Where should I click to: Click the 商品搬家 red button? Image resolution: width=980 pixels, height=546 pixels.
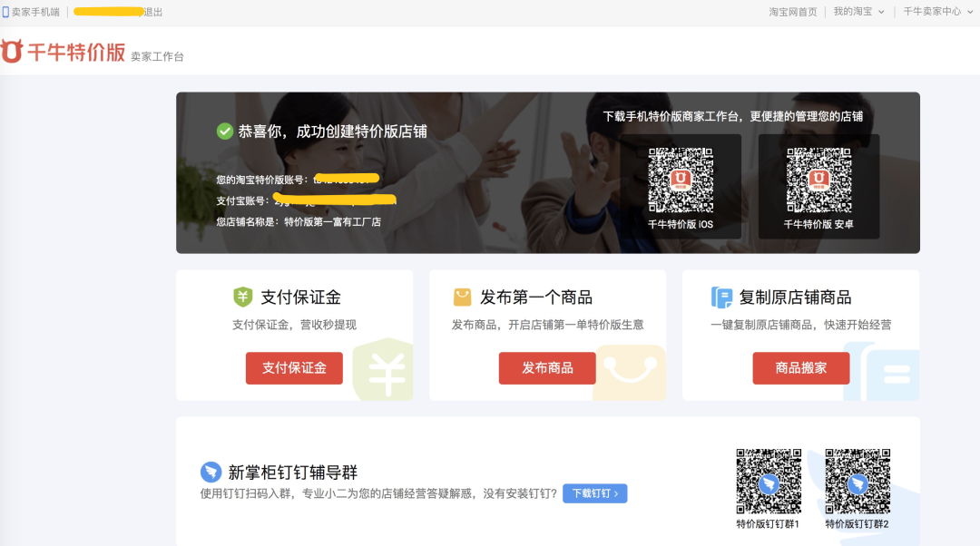[x=800, y=368]
